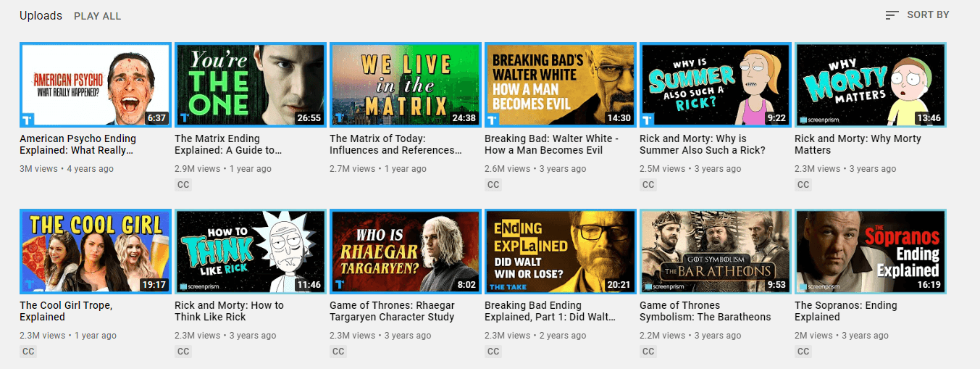
Task: Click the 19:17 duration badge
Action: pos(154,285)
